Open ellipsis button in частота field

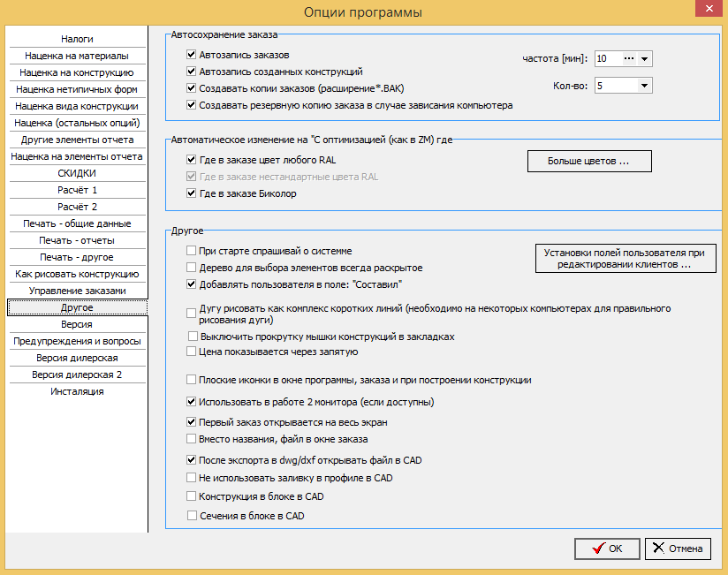pyautogui.click(x=629, y=58)
